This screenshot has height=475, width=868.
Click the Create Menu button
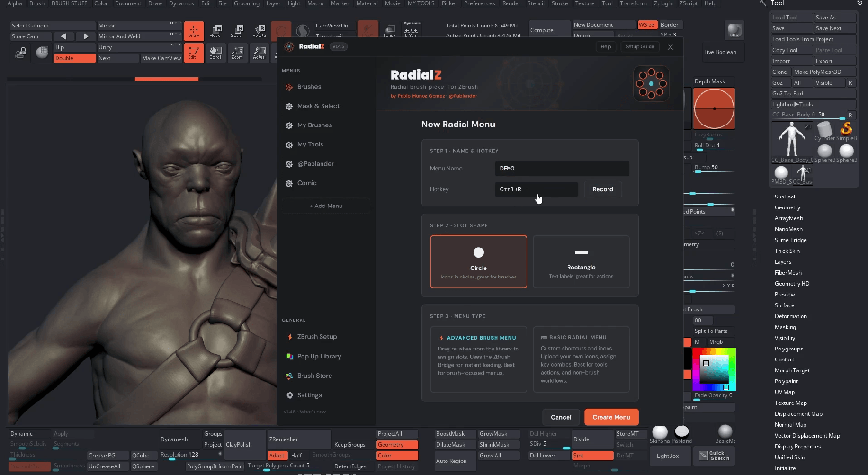pyautogui.click(x=611, y=417)
